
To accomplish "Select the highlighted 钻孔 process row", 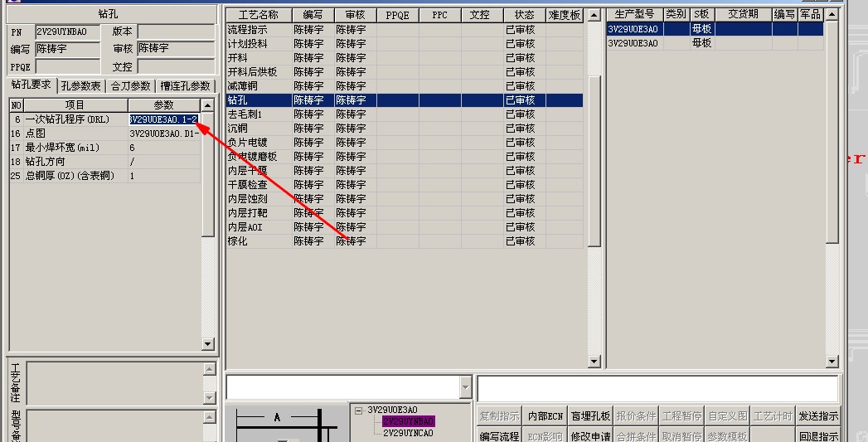I will pyautogui.click(x=405, y=100).
